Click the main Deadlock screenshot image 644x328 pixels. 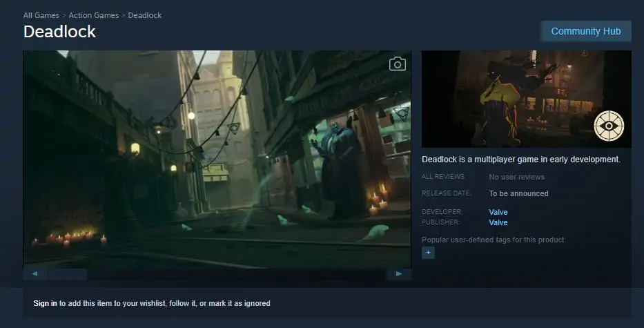(x=217, y=160)
